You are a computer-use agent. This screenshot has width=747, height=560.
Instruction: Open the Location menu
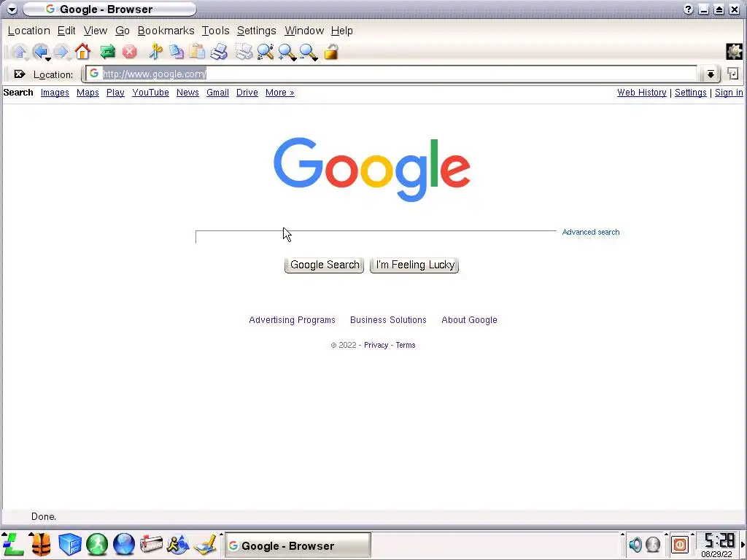click(x=28, y=31)
